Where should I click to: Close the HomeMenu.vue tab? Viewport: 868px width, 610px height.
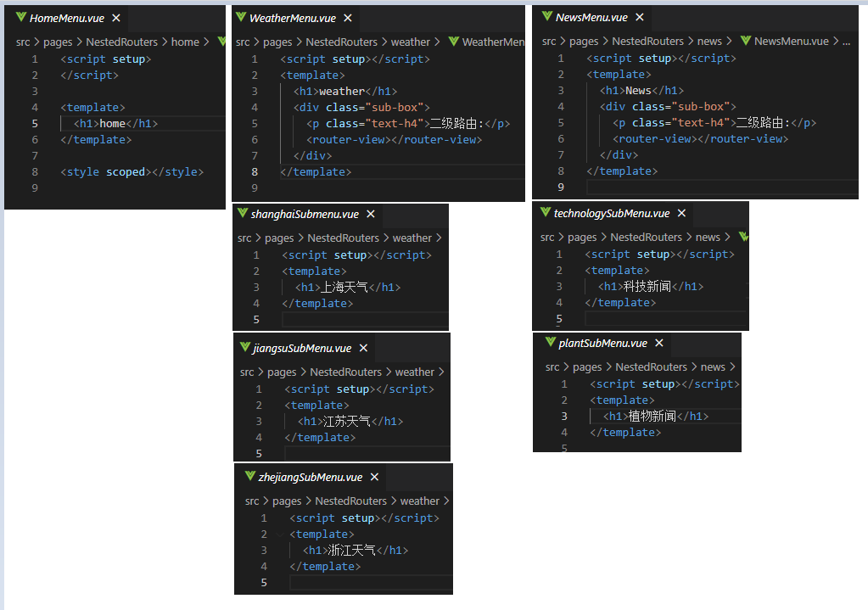tap(116, 19)
